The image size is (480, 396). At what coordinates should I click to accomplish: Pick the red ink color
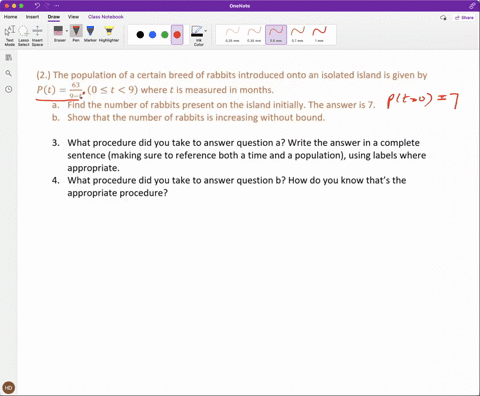[x=177, y=34]
